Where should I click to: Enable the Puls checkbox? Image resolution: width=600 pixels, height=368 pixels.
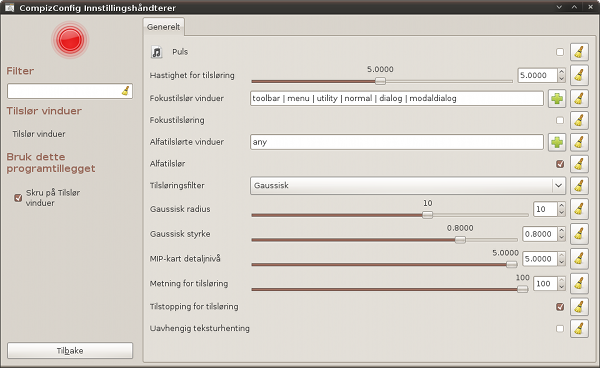pyautogui.click(x=560, y=52)
